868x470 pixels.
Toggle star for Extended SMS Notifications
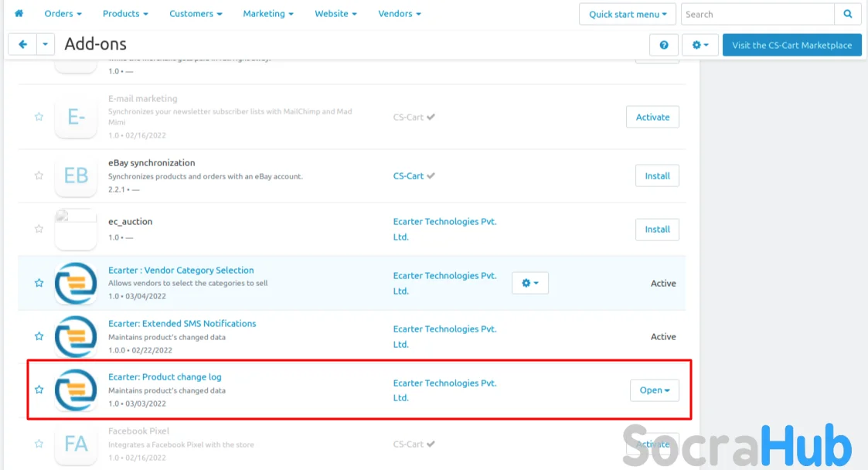[39, 336]
